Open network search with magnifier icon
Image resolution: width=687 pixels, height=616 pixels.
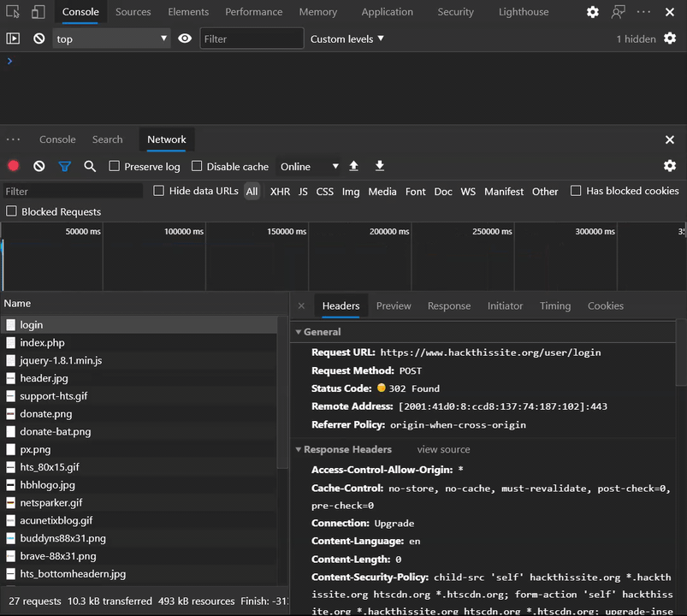pos(90,166)
